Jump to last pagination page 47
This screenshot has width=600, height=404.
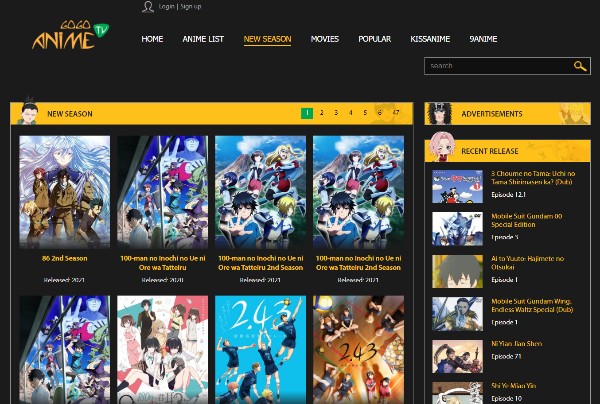point(396,113)
